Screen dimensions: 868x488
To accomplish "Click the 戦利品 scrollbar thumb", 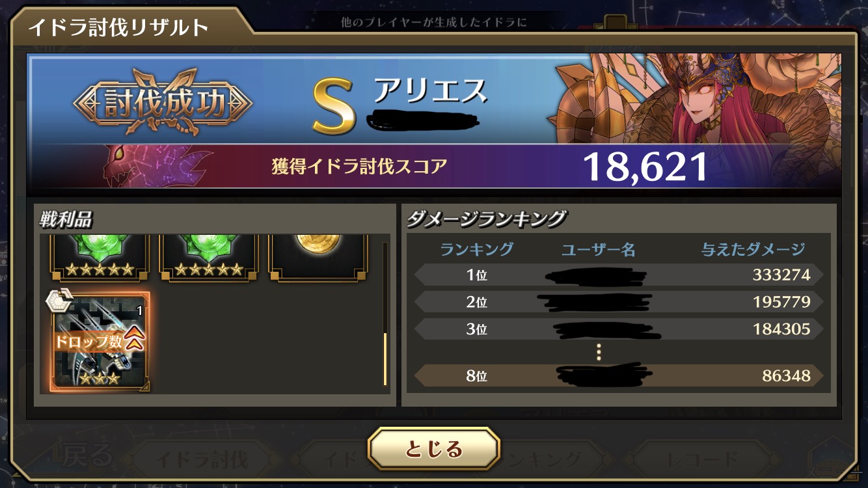I will coord(385,359).
